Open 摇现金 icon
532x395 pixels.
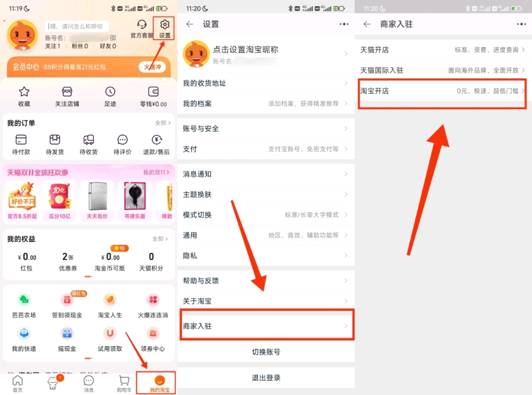pyautogui.click(x=67, y=333)
